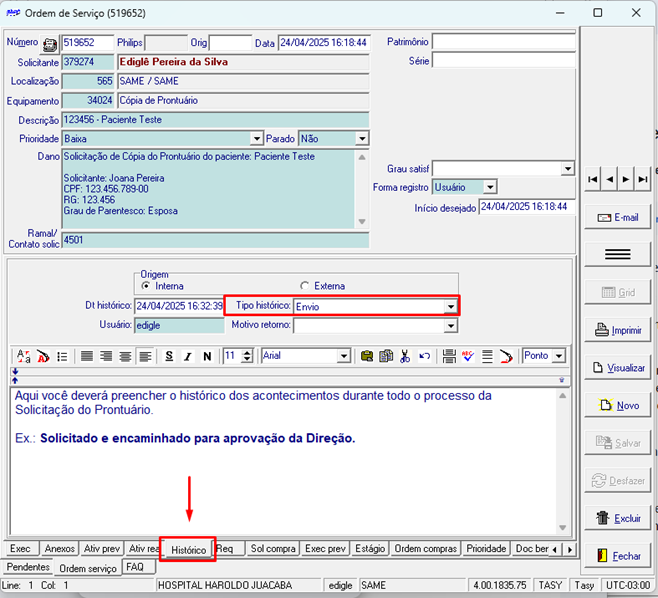658x598 pixels.
Task: Click the justify alignment icon
Action: [87, 357]
